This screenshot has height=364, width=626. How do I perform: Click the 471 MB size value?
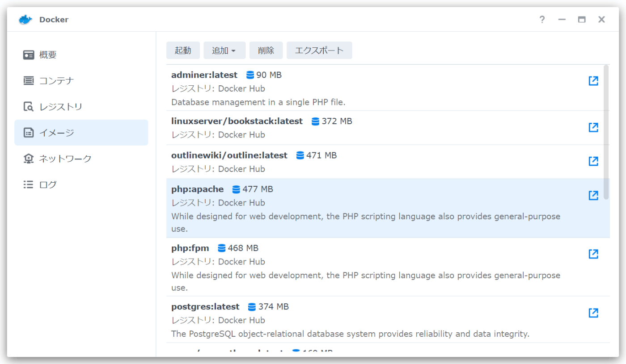(321, 155)
